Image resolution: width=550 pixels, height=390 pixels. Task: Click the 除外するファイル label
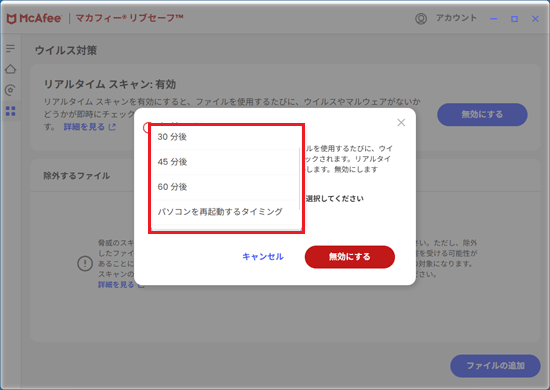(x=77, y=176)
